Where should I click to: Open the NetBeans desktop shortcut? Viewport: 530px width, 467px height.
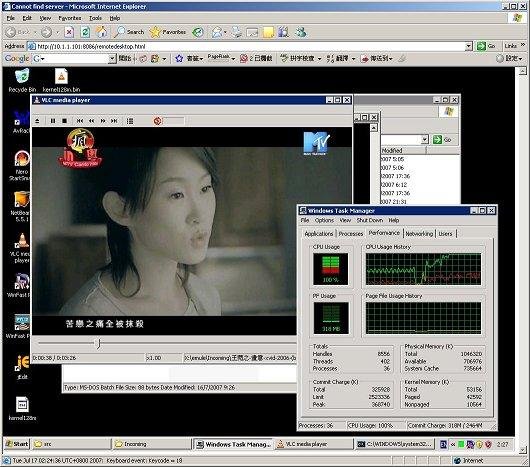[20, 206]
